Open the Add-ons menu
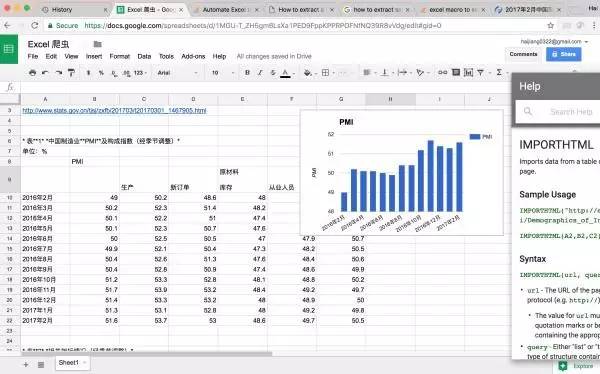 coord(193,56)
